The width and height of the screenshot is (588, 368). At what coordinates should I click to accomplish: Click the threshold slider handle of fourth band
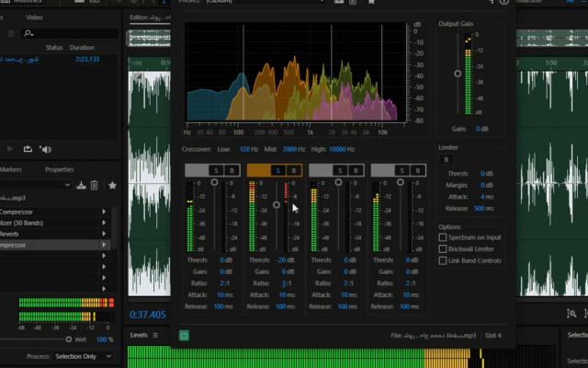401,182
